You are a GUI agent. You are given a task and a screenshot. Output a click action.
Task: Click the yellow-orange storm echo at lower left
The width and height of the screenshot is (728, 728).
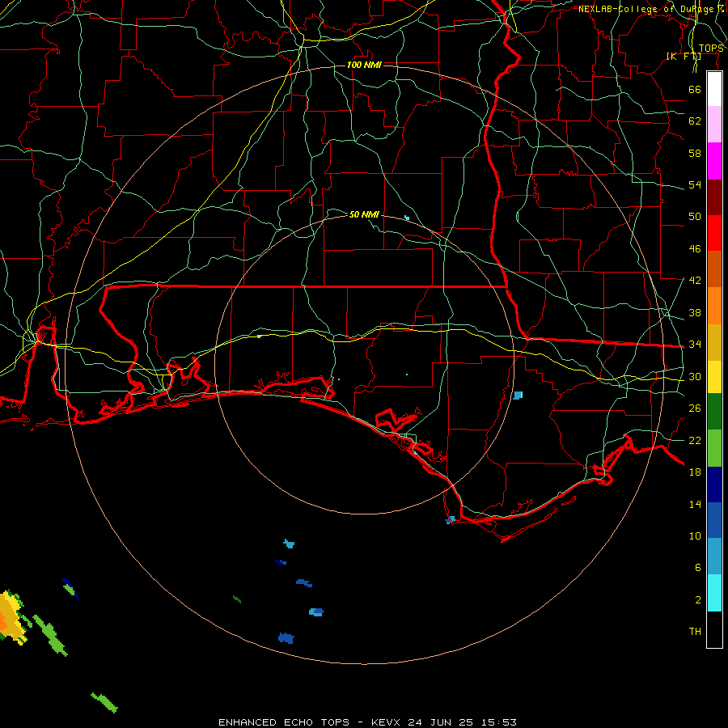tap(11, 617)
